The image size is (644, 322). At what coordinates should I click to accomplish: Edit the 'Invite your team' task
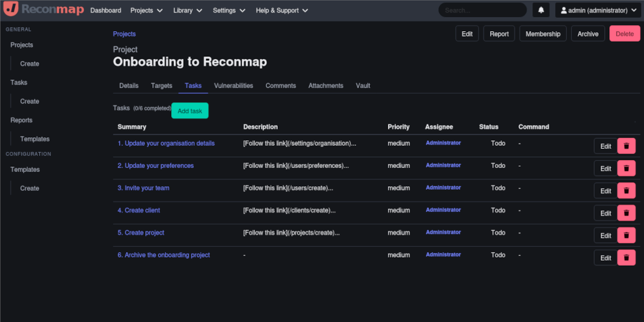tap(606, 191)
